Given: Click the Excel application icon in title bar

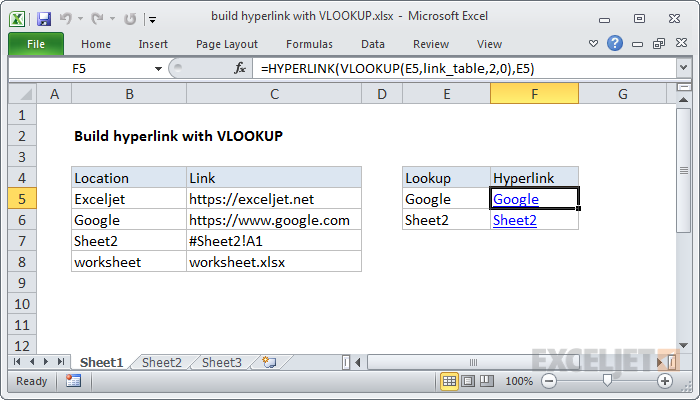Looking at the screenshot, I should 17,19.
